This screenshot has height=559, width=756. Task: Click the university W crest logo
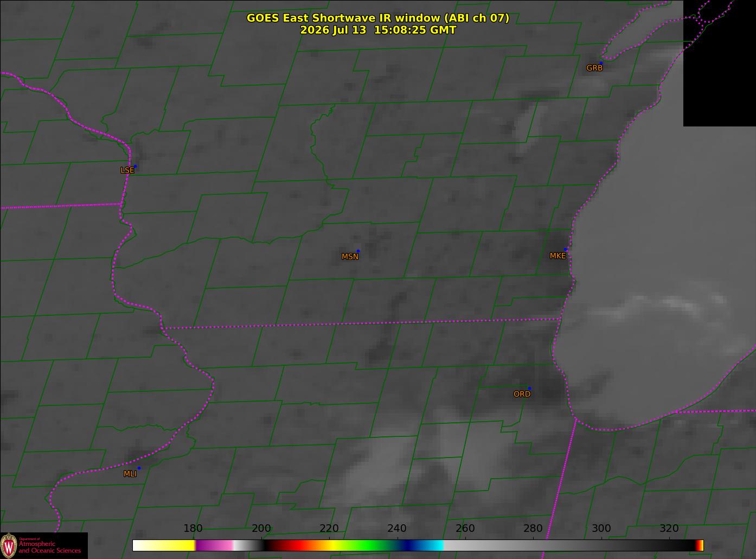(x=9, y=545)
